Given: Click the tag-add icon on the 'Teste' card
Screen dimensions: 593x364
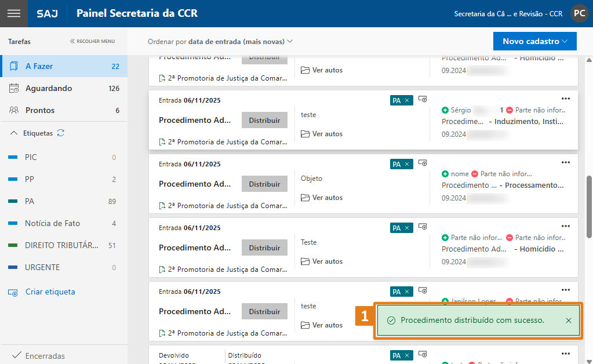Looking at the screenshot, I should [x=423, y=227].
